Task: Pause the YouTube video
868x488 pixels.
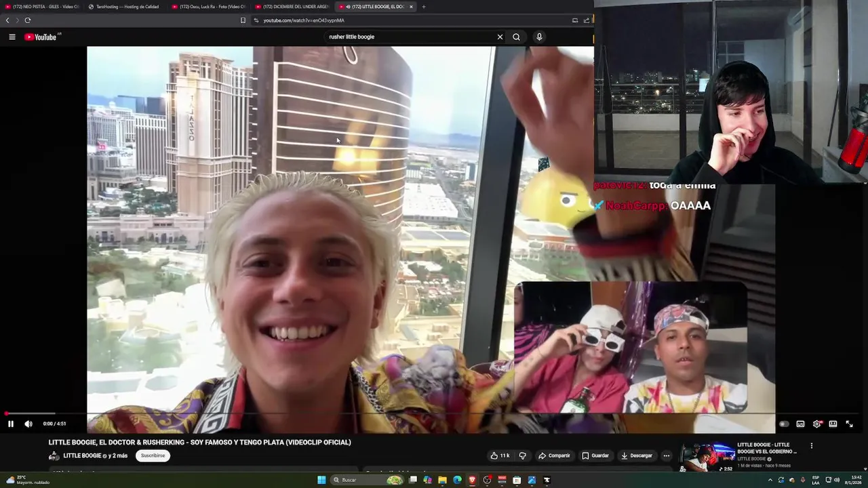Action: (x=11, y=424)
